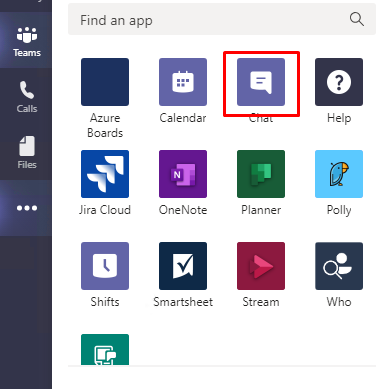This screenshot has width=387, height=389.
Task: Launch the OneNote app
Action: click(183, 174)
